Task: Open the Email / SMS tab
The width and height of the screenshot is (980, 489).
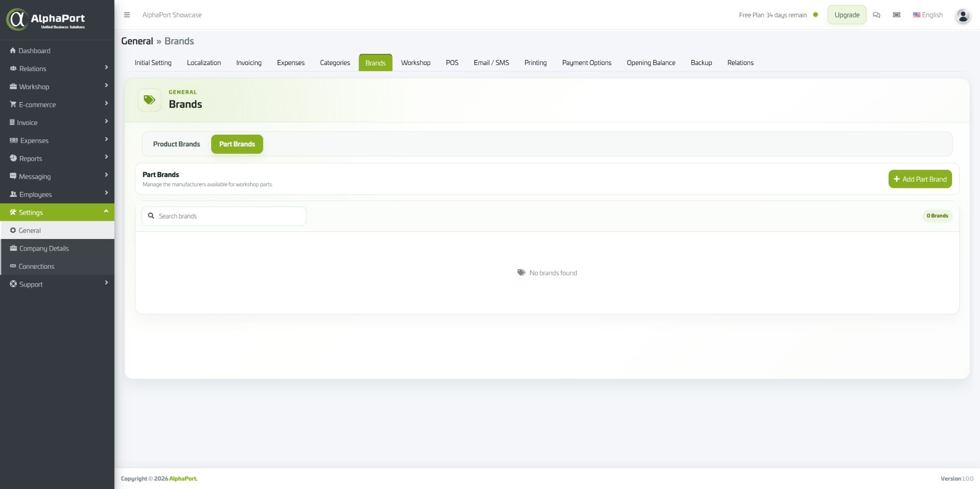Action: pyautogui.click(x=491, y=63)
